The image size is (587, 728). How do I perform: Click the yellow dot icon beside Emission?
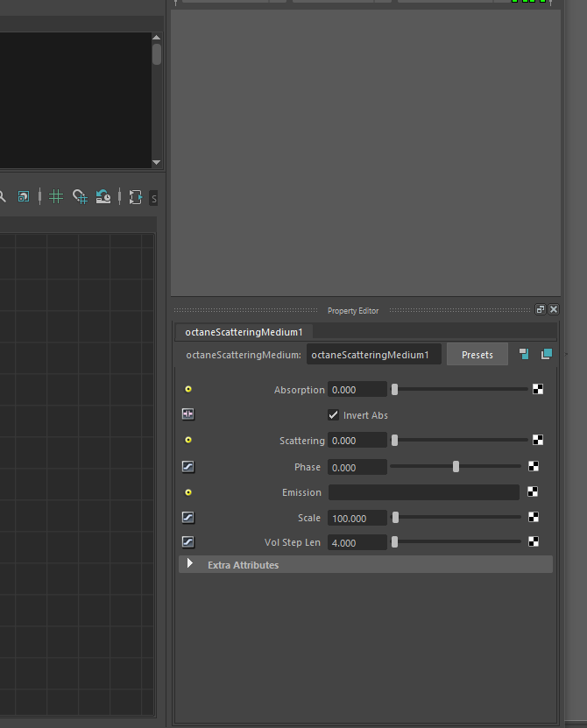(188, 492)
